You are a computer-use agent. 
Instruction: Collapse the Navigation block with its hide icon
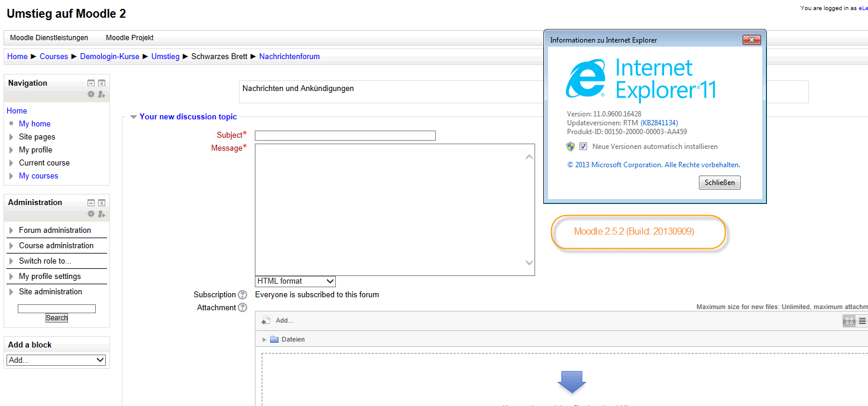(91, 83)
